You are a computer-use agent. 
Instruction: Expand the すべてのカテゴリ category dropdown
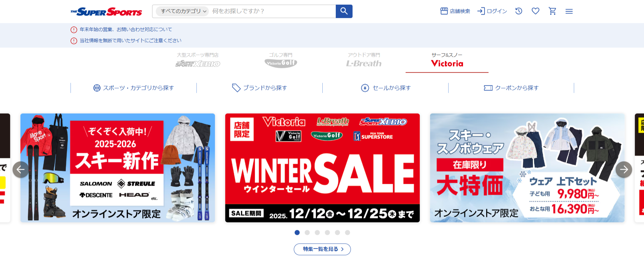click(x=182, y=11)
